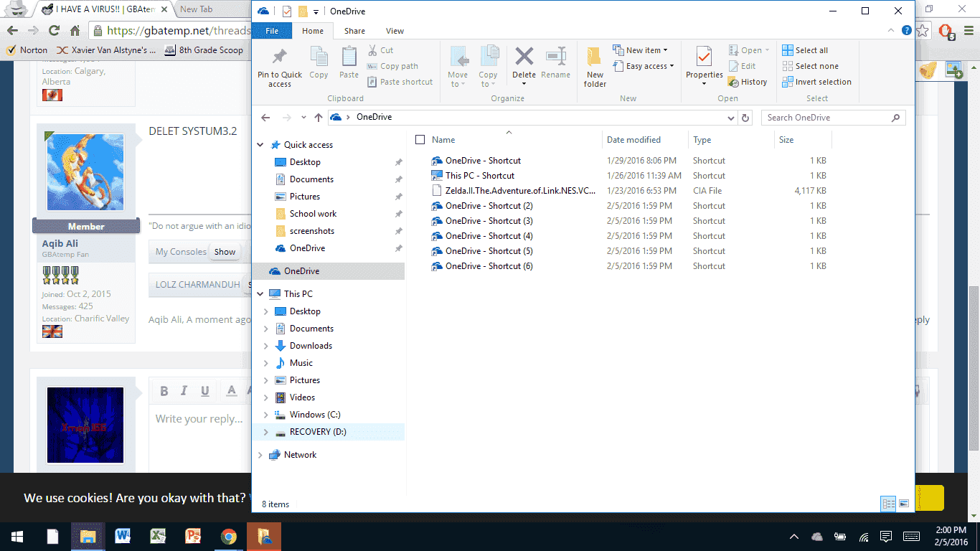Open Word from the taskbar
The width and height of the screenshot is (980, 551).
pos(123,536)
